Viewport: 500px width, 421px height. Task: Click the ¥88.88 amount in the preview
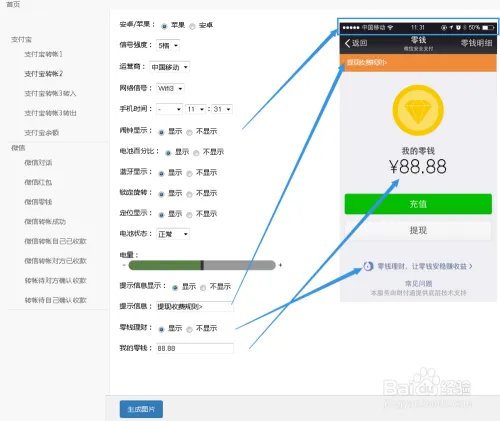[418, 166]
